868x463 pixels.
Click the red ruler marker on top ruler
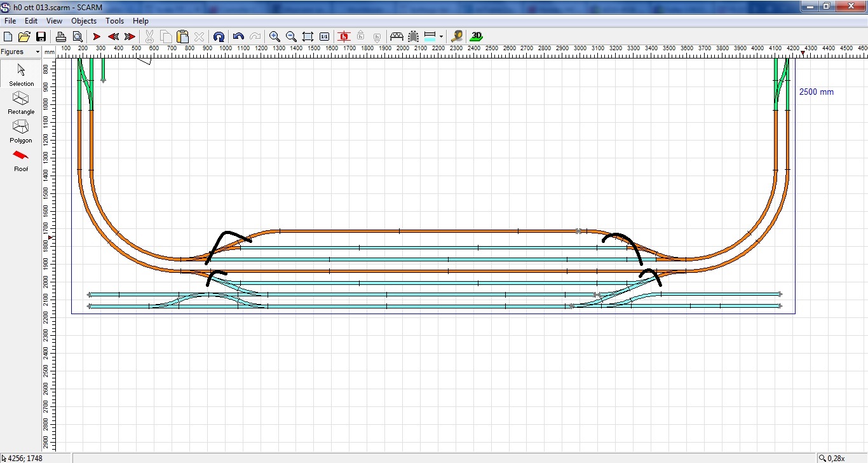[803, 54]
